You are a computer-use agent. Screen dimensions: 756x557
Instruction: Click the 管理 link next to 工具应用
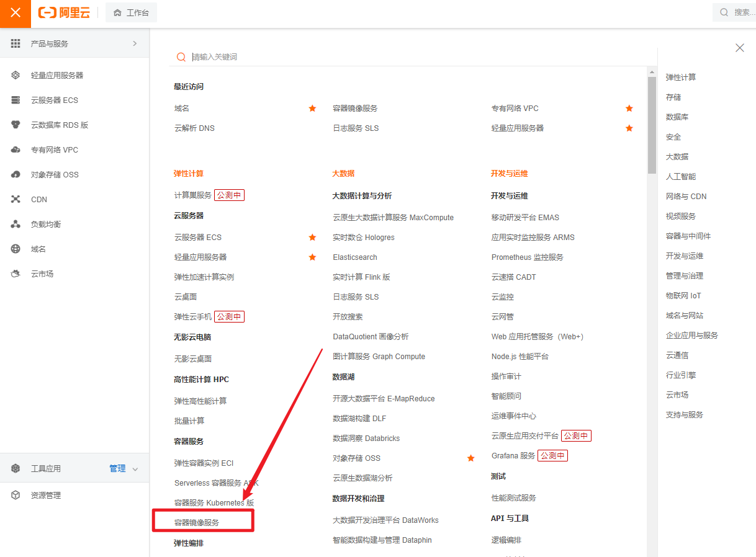click(117, 468)
